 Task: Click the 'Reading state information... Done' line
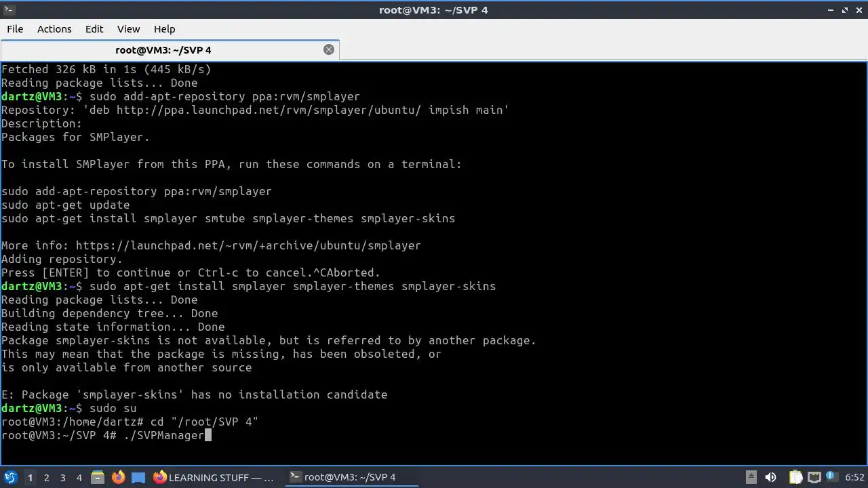point(113,327)
